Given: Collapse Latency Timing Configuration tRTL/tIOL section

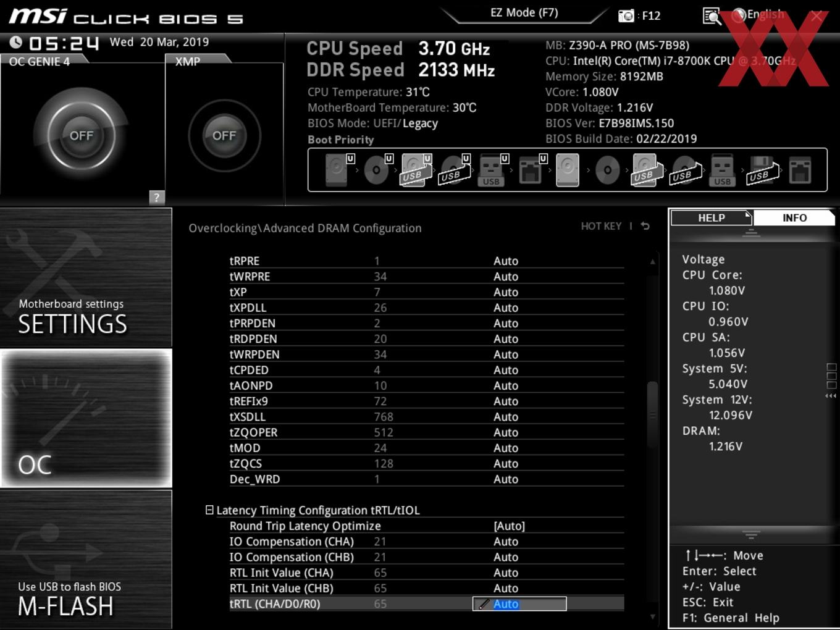Looking at the screenshot, I should [x=209, y=510].
